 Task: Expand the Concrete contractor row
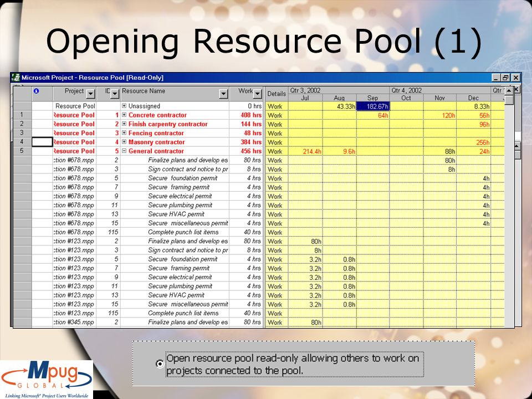click(x=124, y=115)
